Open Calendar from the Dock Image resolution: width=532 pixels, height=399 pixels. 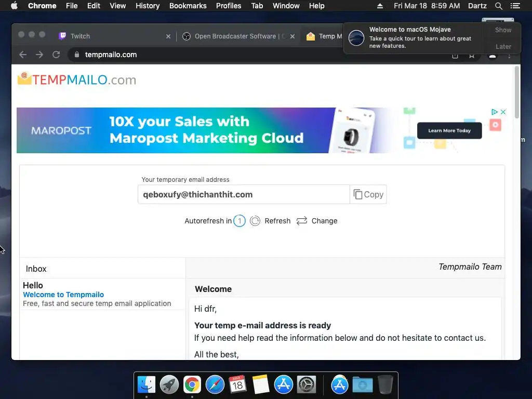tap(237, 384)
